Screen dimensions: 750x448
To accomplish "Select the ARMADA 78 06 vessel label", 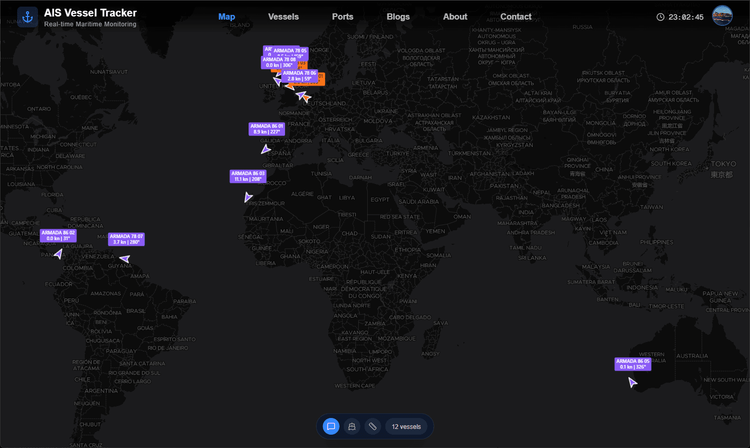I will pyautogui.click(x=299, y=76).
